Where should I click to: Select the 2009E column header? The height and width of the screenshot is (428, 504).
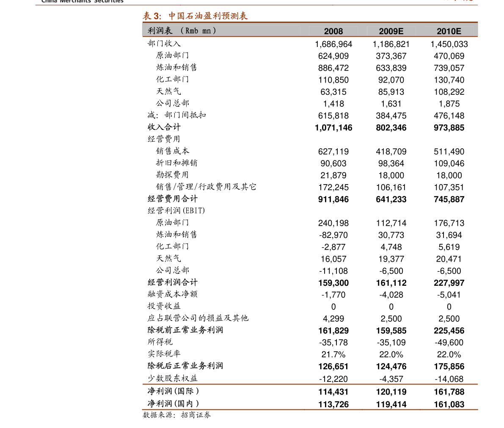tap(391, 31)
